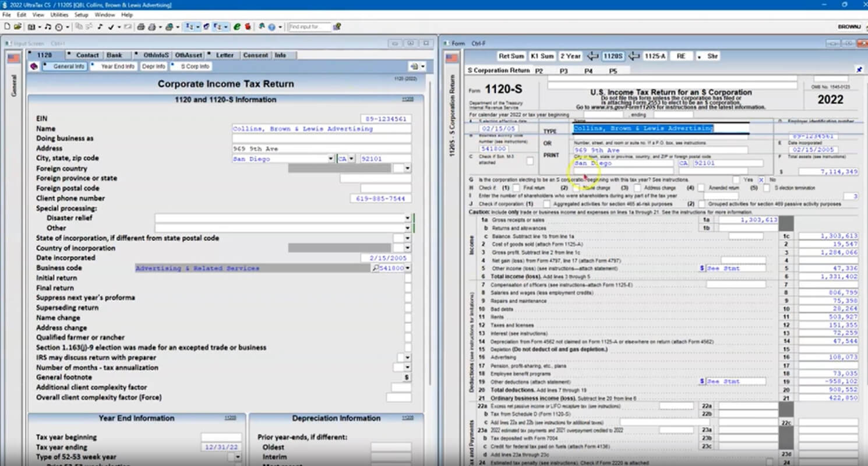
Task: Open the Disaster relief dropdown
Action: [407, 218]
